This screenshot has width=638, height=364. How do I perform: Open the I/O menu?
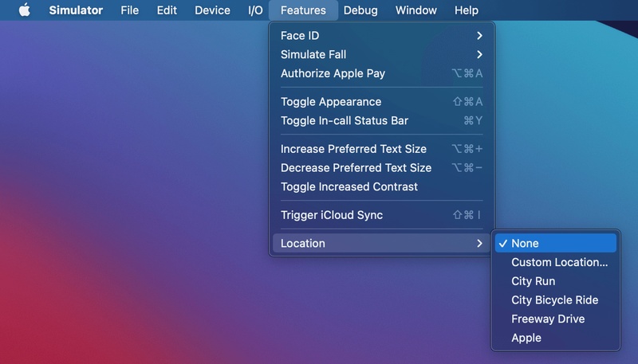tap(255, 10)
